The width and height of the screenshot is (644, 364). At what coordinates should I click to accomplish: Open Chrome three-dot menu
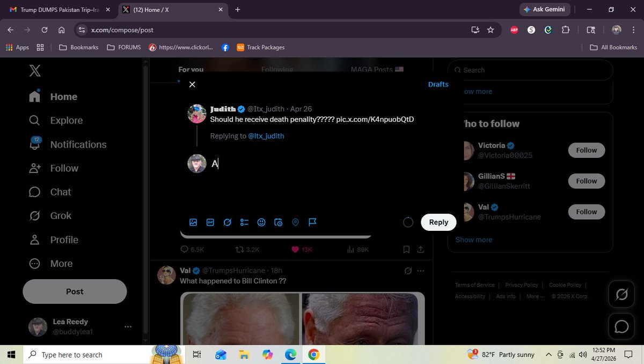pos(633,30)
